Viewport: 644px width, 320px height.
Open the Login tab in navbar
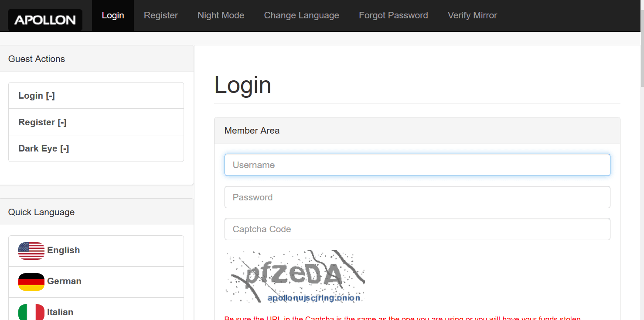tap(113, 15)
